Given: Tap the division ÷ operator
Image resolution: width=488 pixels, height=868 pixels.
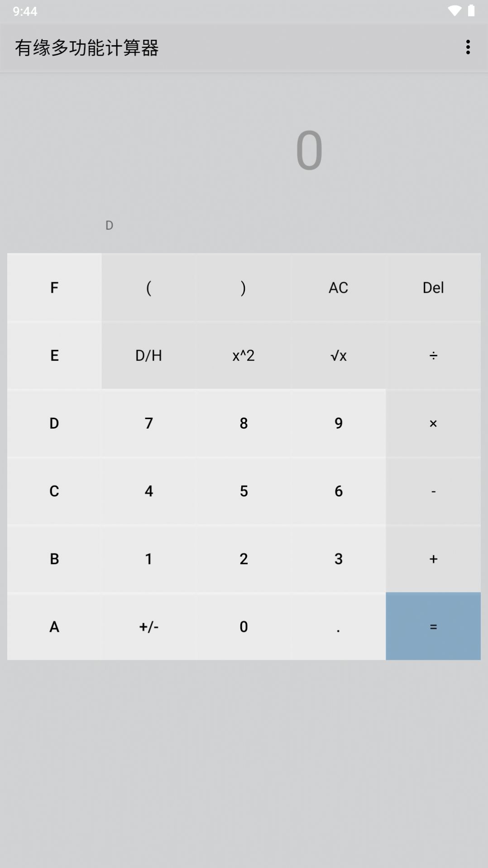Looking at the screenshot, I should [433, 355].
